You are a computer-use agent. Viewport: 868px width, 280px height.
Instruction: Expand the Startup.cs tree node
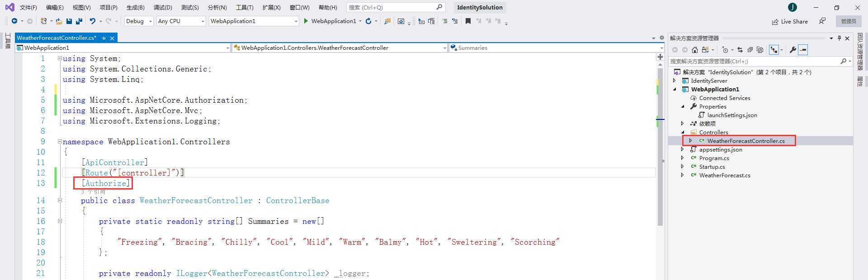click(x=683, y=166)
